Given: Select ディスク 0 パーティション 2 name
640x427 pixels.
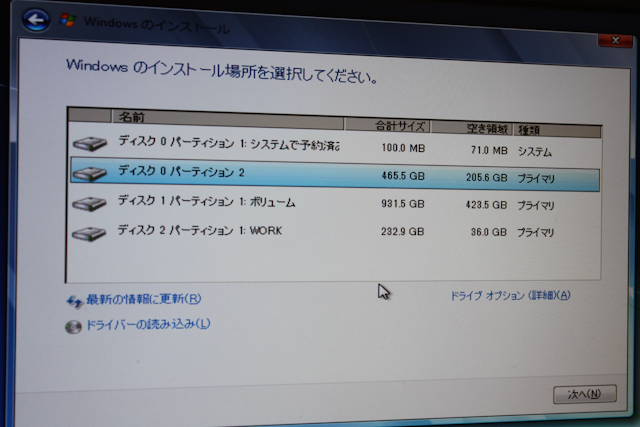Looking at the screenshot, I should 181,171.
